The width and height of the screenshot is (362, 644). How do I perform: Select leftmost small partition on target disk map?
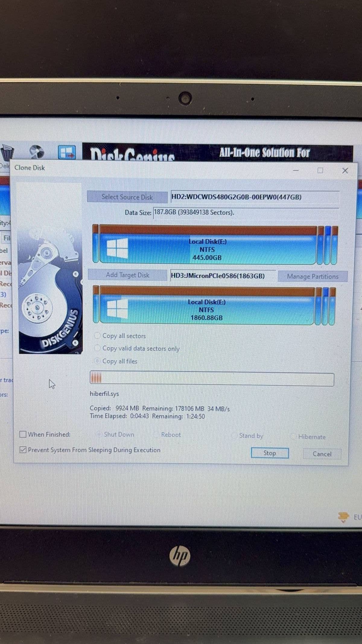pyautogui.click(x=96, y=304)
